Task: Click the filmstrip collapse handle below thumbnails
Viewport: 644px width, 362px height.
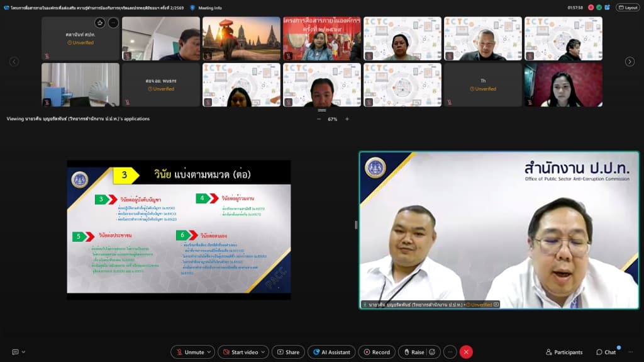Action: (x=322, y=110)
